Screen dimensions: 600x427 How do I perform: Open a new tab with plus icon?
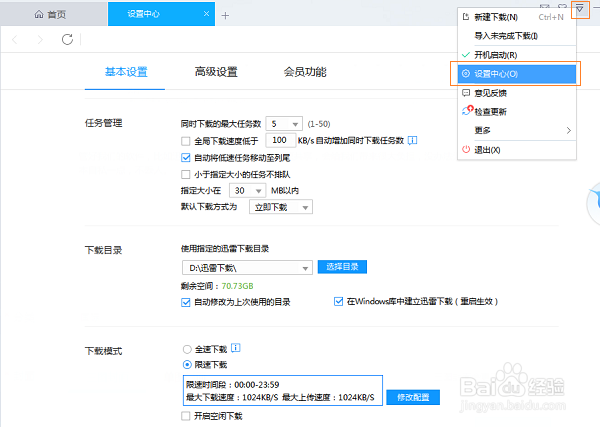click(225, 16)
